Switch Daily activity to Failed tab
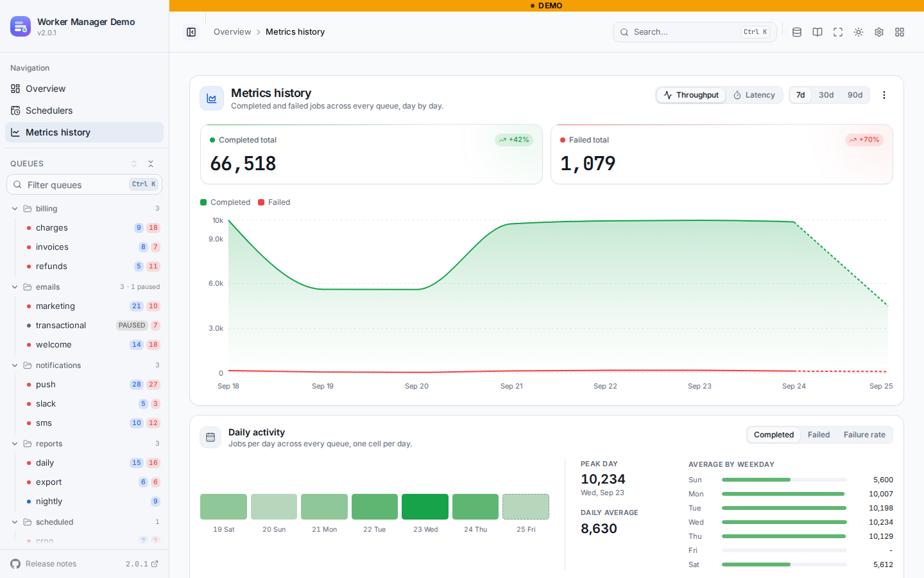 [x=819, y=435]
